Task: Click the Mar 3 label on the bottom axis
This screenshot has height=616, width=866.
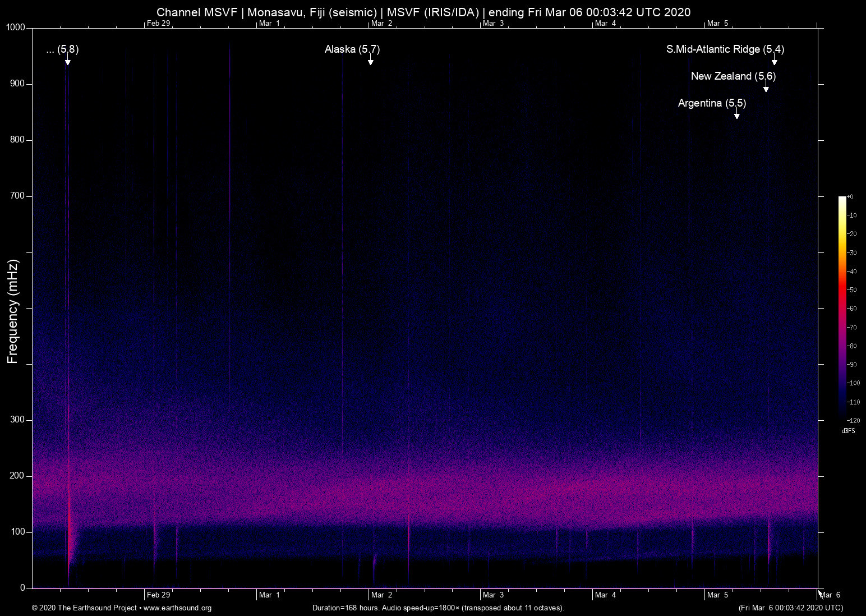Action: point(493,595)
